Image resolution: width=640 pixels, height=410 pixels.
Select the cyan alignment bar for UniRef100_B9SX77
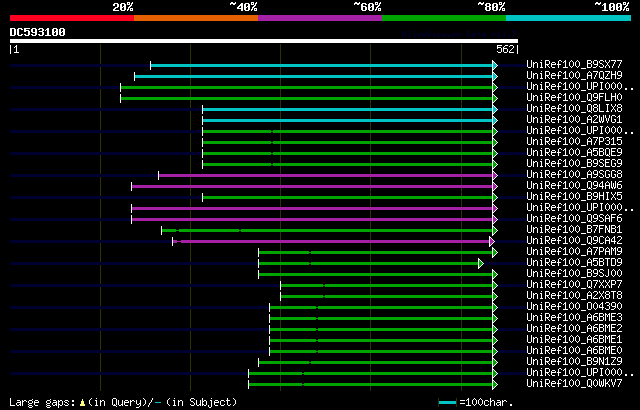pyautogui.click(x=322, y=65)
